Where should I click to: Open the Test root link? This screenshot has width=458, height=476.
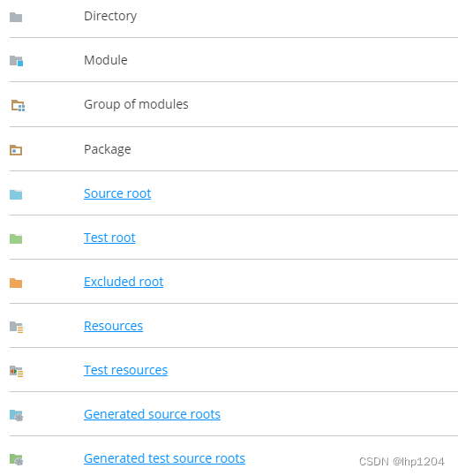click(109, 238)
